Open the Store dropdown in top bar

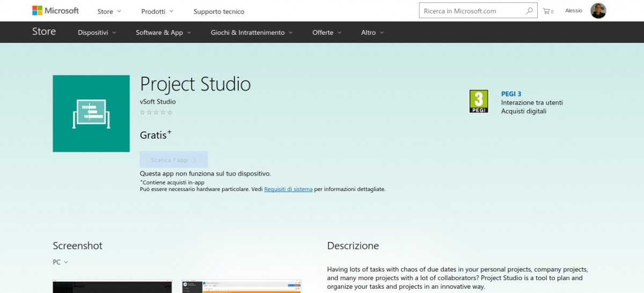click(x=109, y=11)
